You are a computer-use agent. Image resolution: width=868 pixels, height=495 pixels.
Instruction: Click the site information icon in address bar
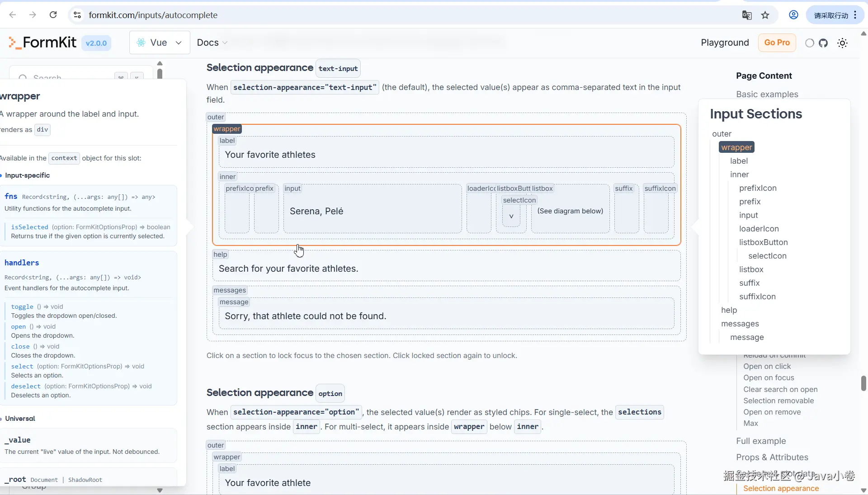coord(77,15)
